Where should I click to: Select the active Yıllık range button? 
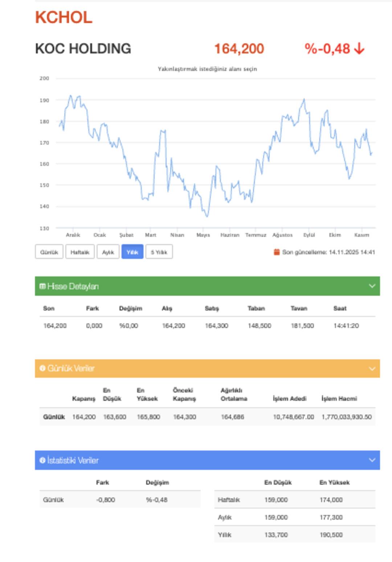(132, 252)
